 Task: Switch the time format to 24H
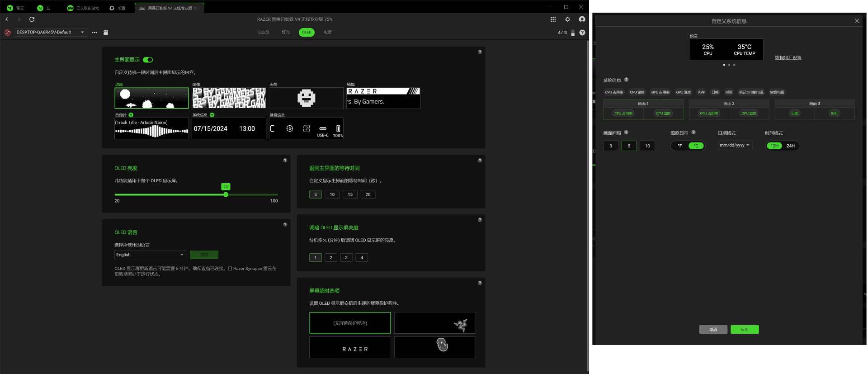coord(790,146)
